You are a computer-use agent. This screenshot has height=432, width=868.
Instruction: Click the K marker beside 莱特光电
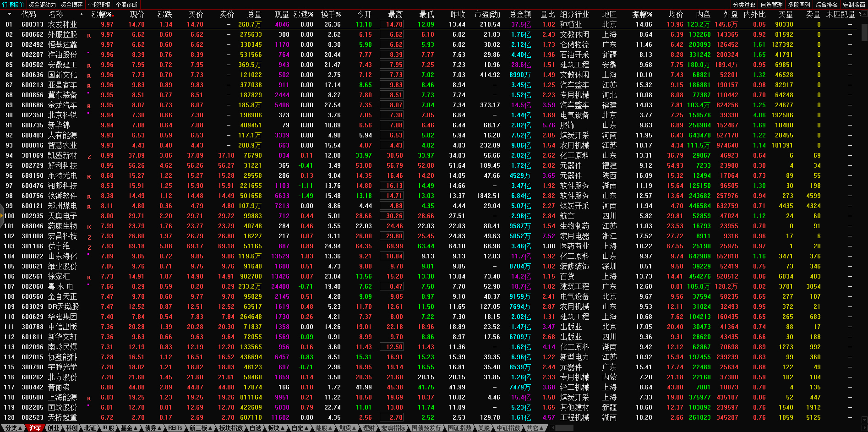tap(89, 176)
